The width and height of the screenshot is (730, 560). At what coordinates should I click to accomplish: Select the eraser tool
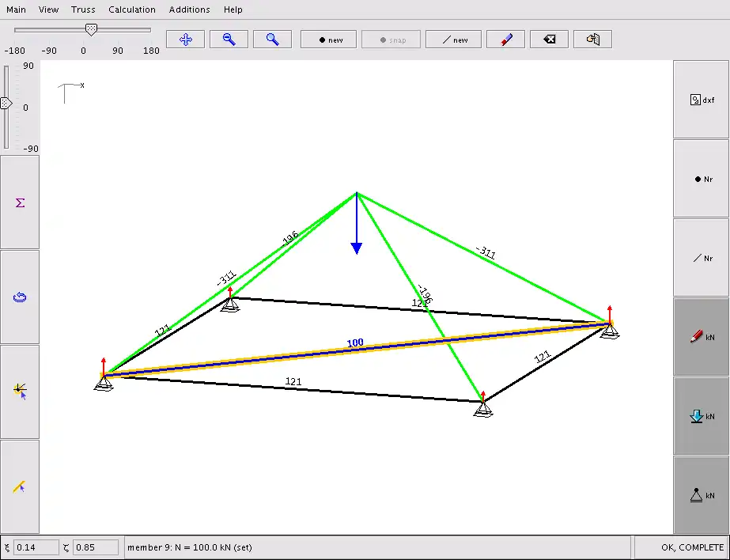[505, 40]
